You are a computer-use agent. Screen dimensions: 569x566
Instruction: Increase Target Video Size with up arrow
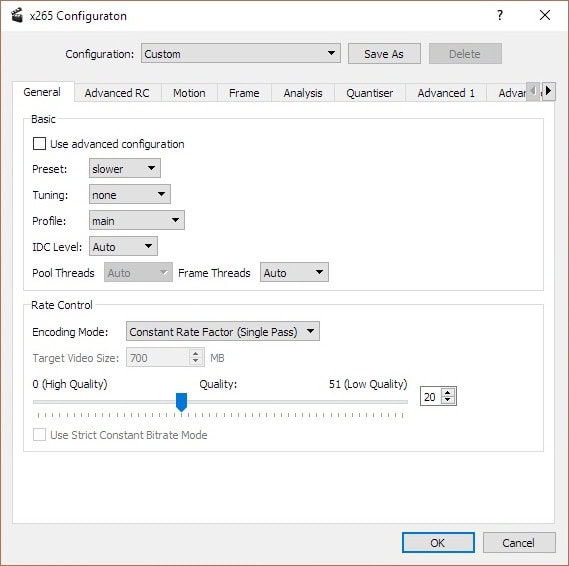tap(196, 353)
